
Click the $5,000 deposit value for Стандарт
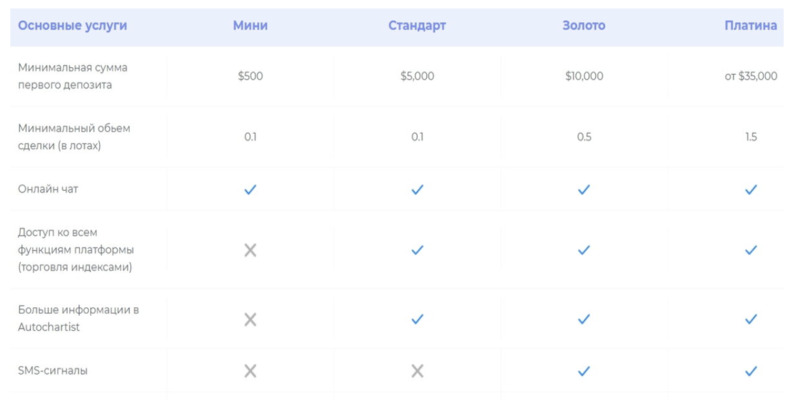point(417,76)
